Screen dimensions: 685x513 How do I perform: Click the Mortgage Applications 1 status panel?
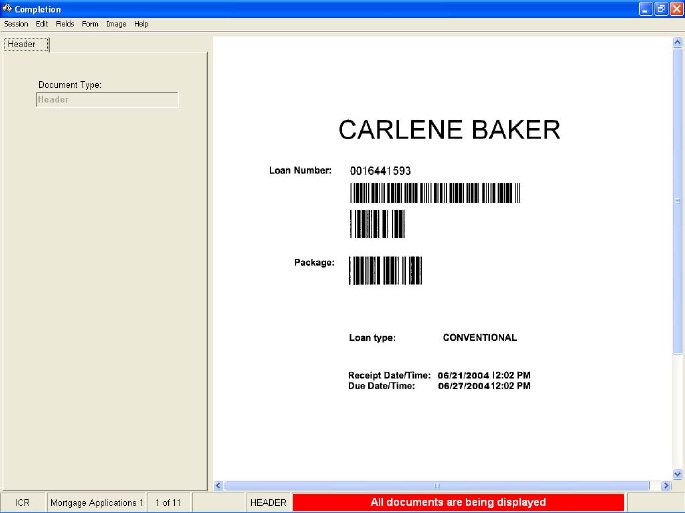(x=96, y=502)
